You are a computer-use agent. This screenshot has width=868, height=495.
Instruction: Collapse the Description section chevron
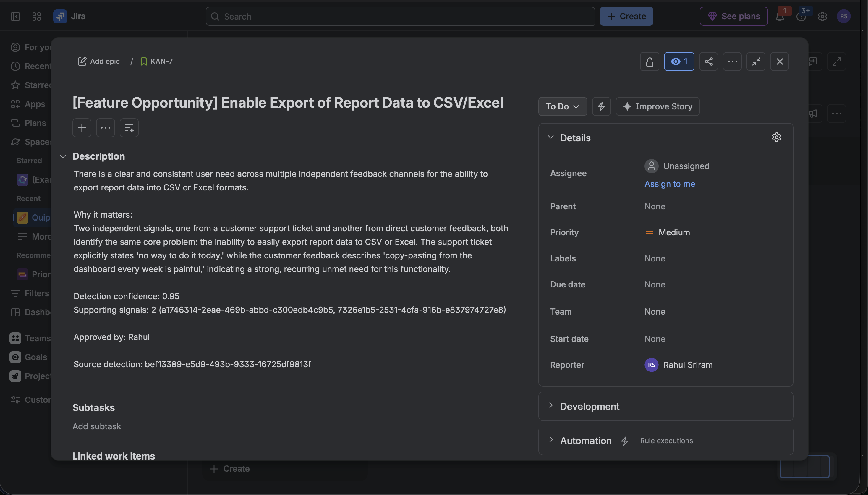(x=63, y=156)
